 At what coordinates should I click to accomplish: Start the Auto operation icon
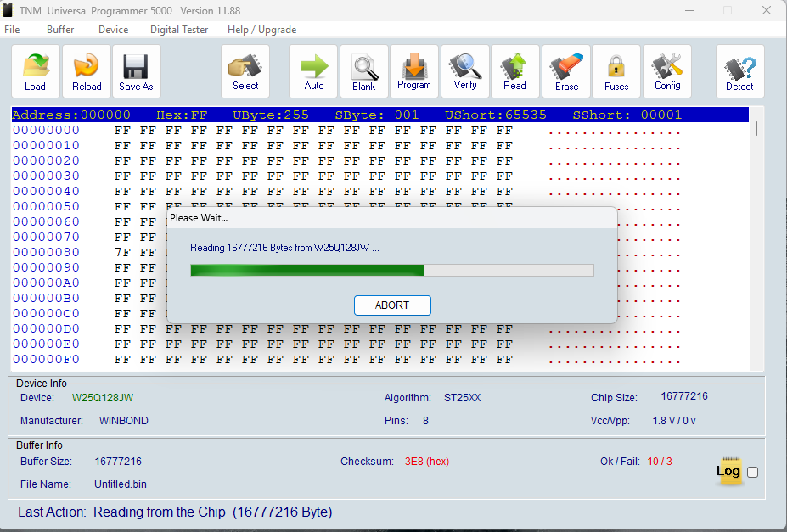[x=313, y=71]
